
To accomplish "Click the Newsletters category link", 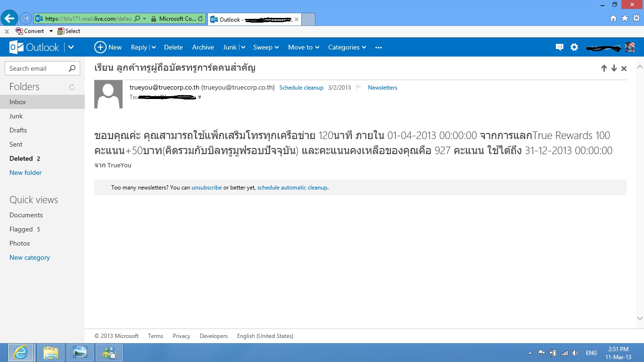I will [382, 88].
